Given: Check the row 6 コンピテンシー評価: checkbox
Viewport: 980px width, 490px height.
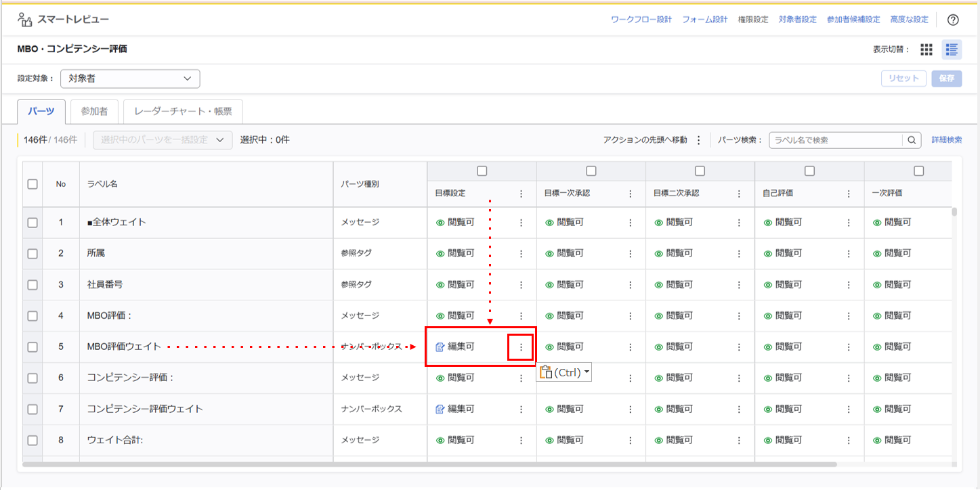Looking at the screenshot, I should (33, 378).
